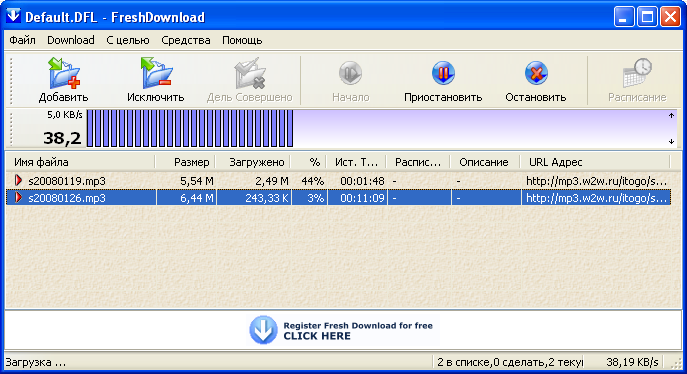
Task: Click red arrow status icon of s20080126.mp3
Action: 18,198
